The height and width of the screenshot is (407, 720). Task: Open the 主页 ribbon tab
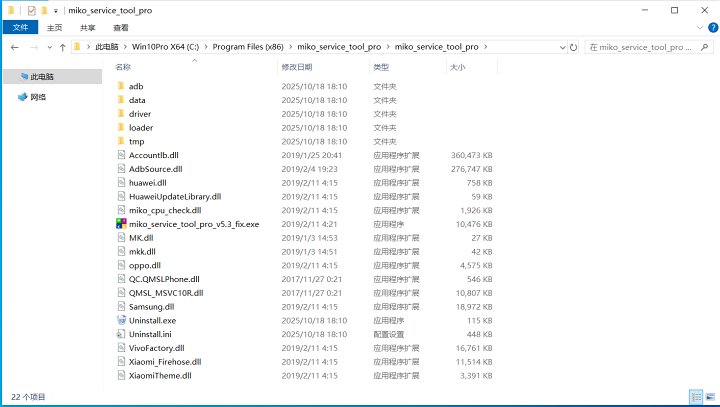[54, 28]
